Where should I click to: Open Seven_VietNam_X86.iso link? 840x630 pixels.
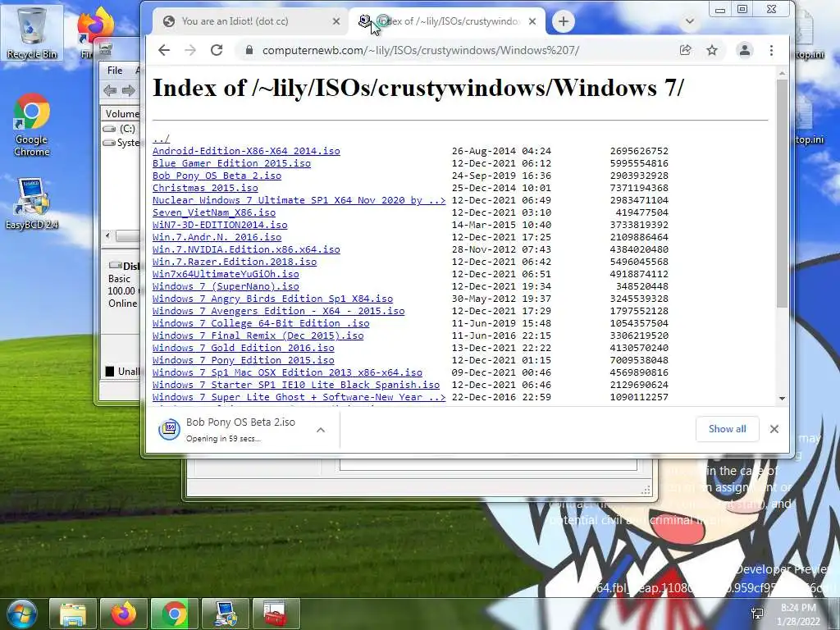214,212
